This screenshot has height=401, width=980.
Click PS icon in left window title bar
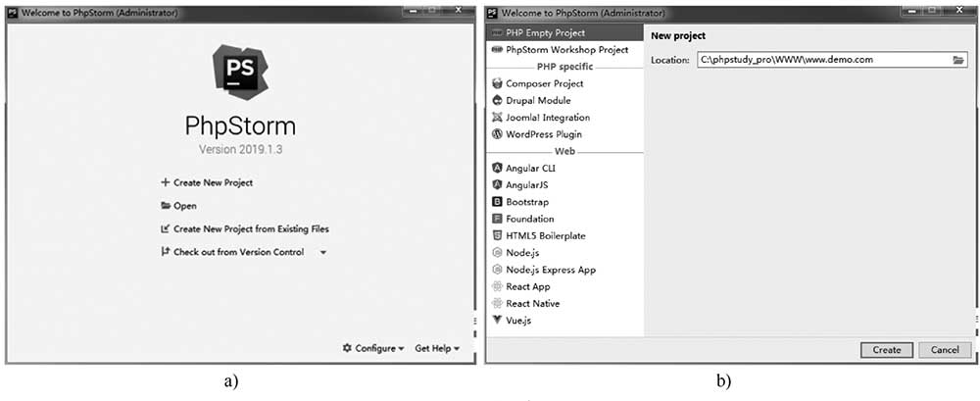point(13,13)
